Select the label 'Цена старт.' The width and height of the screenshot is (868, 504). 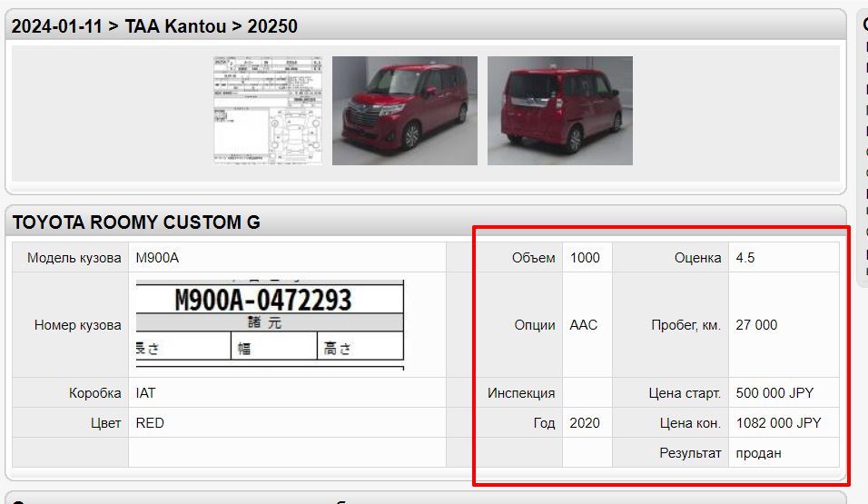click(685, 392)
